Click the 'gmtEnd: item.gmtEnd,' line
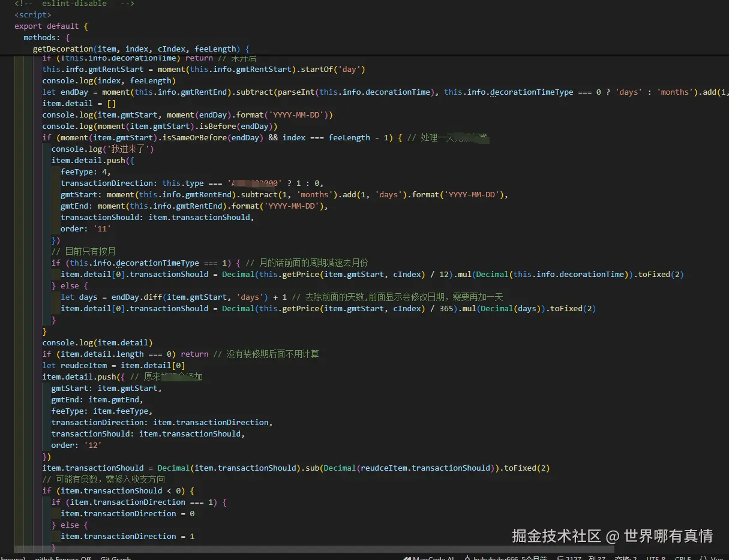The width and height of the screenshot is (729, 560). (97, 399)
